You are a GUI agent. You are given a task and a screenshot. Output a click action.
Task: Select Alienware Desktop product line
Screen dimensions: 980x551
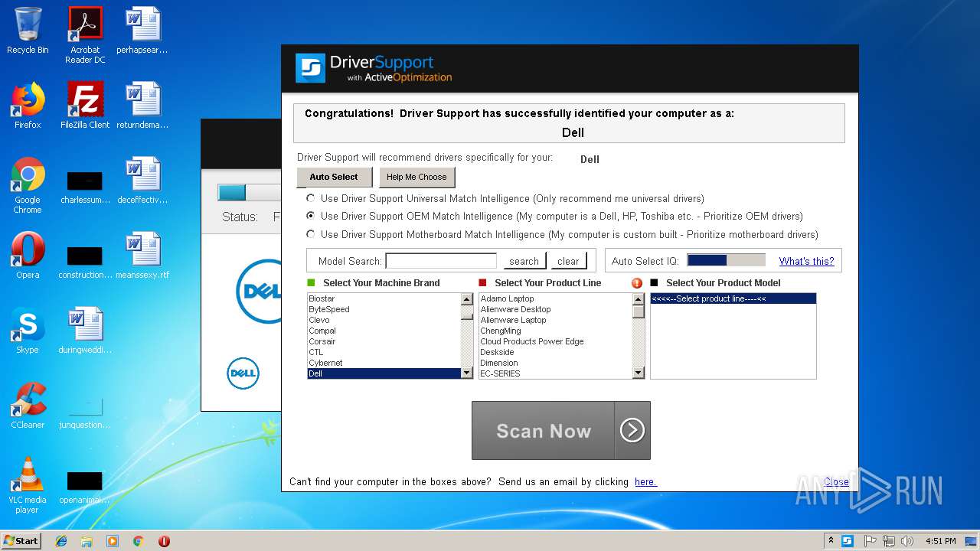click(x=555, y=309)
